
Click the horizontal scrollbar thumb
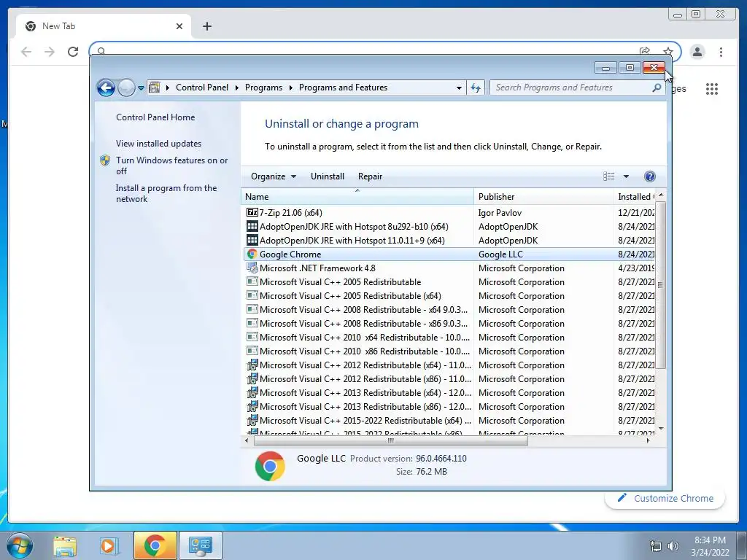[x=391, y=441]
